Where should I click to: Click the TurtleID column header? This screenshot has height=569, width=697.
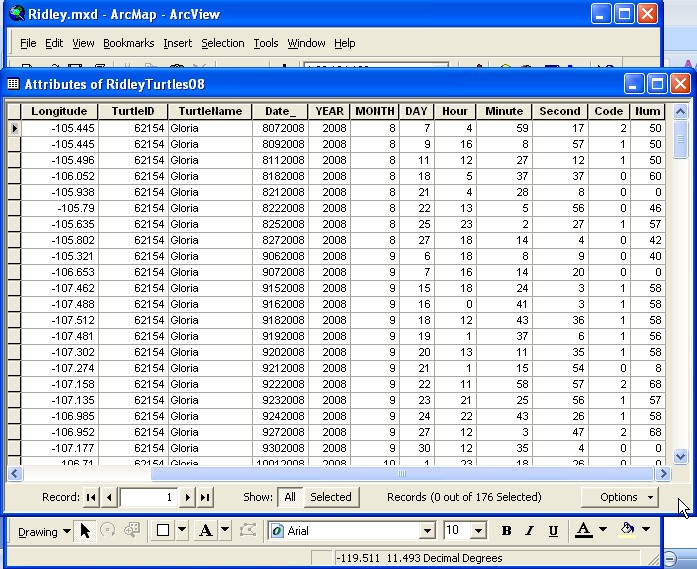click(132, 111)
